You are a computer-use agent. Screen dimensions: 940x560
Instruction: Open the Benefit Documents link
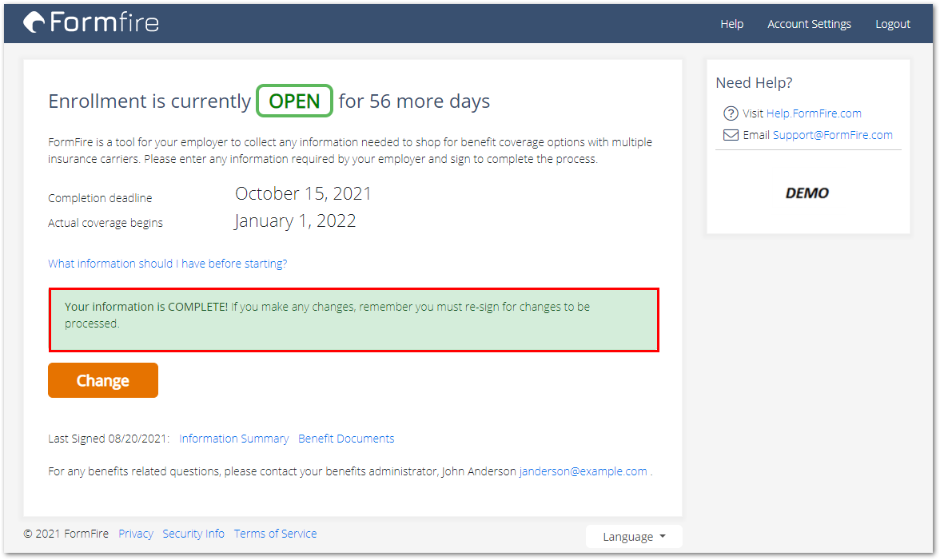[x=346, y=439]
